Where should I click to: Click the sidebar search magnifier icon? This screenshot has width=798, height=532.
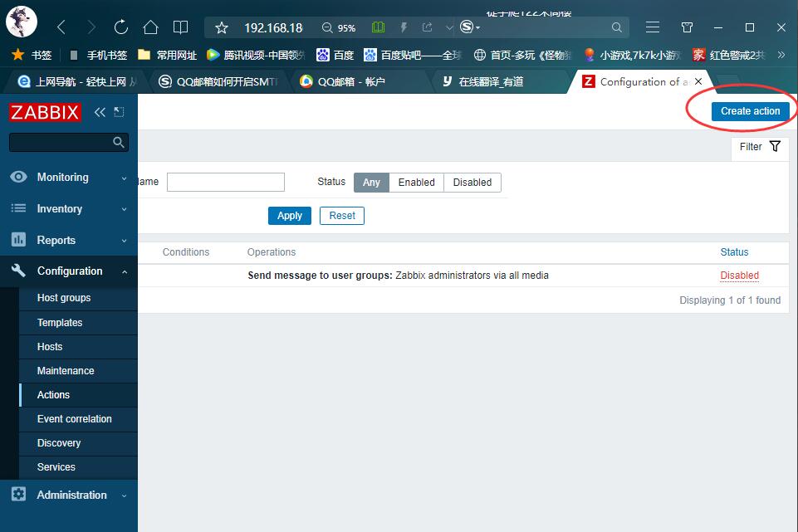[119, 143]
